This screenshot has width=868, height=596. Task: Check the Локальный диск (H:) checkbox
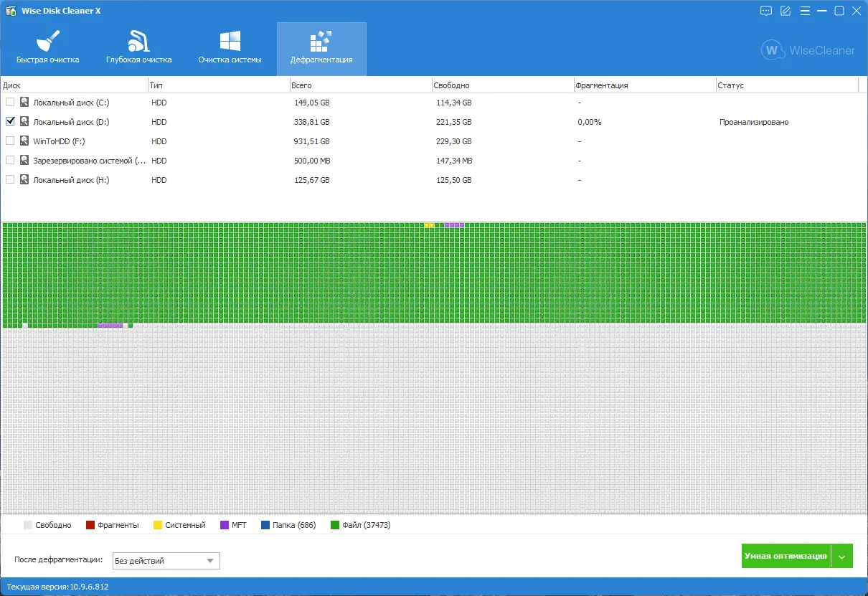tap(10, 180)
